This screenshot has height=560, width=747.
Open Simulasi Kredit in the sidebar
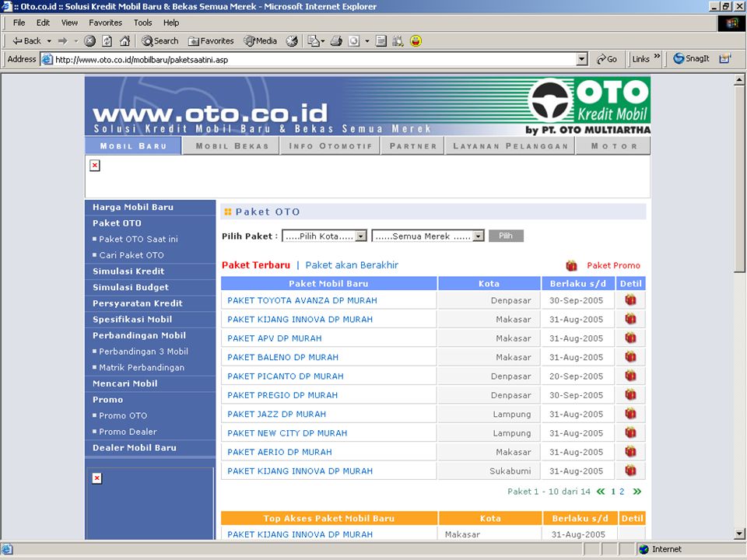[128, 271]
